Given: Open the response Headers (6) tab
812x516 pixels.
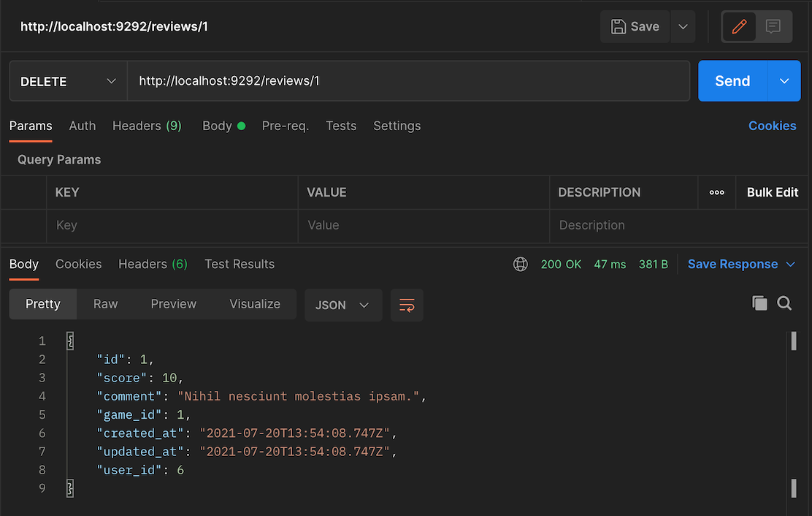Looking at the screenshot, I should point(153,265).
